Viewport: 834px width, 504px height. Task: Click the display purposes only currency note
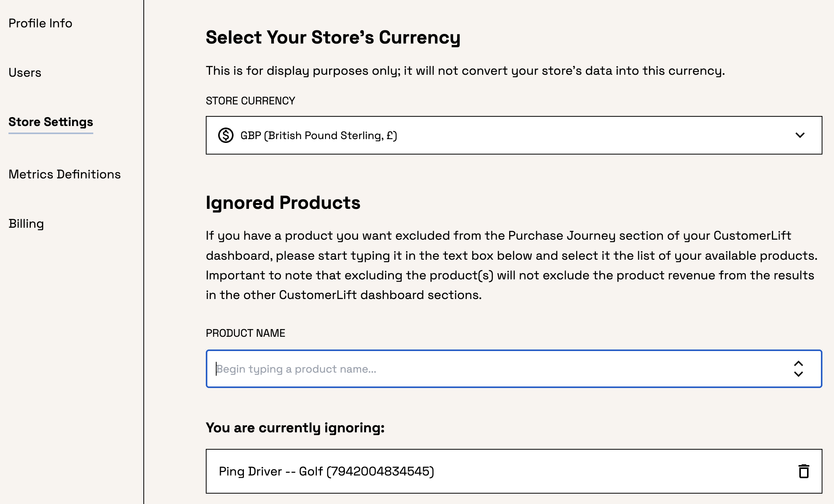(x=465, y=71)
